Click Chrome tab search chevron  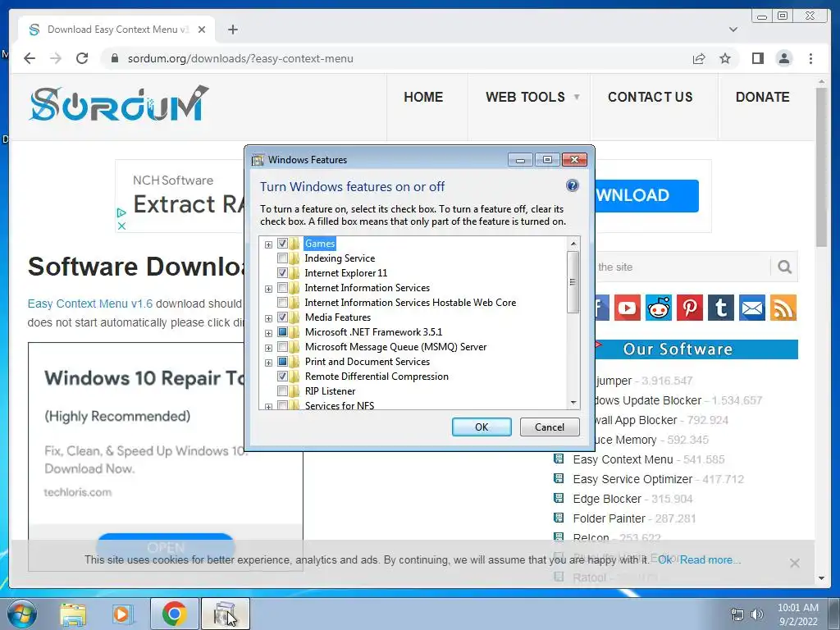733,30
